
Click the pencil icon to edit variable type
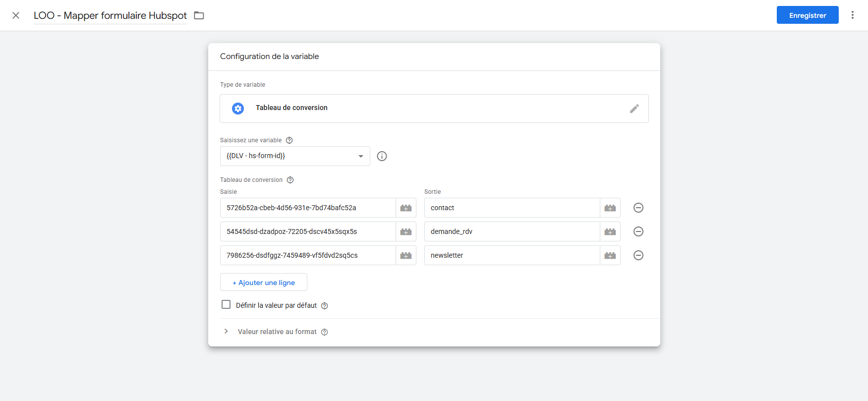click(x=634, y=109)
